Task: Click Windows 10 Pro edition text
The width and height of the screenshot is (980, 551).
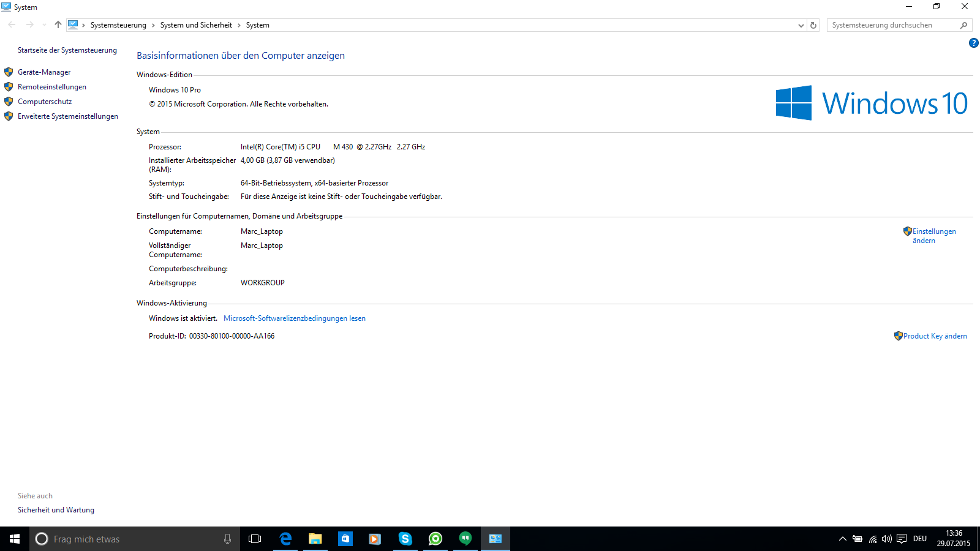Action: pyautogui.click(x=175, y=90)
